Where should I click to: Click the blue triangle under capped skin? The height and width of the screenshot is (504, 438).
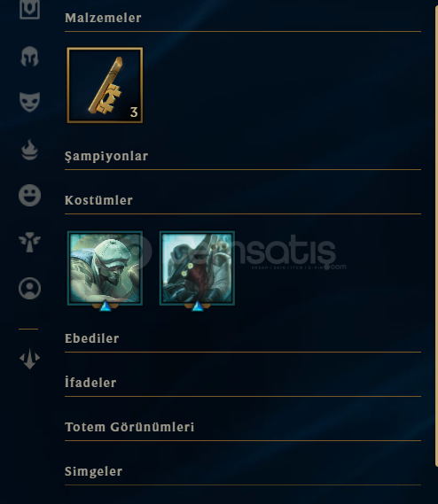106,306
